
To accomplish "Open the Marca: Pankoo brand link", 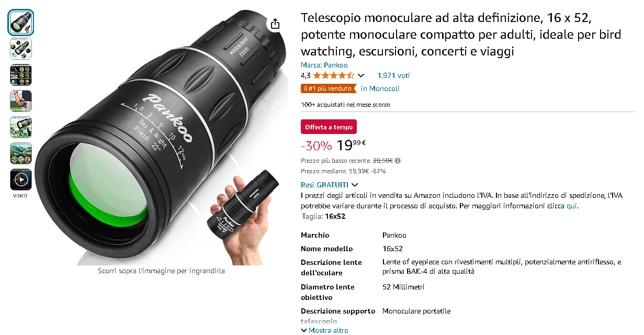I will [x=324, y=65].
